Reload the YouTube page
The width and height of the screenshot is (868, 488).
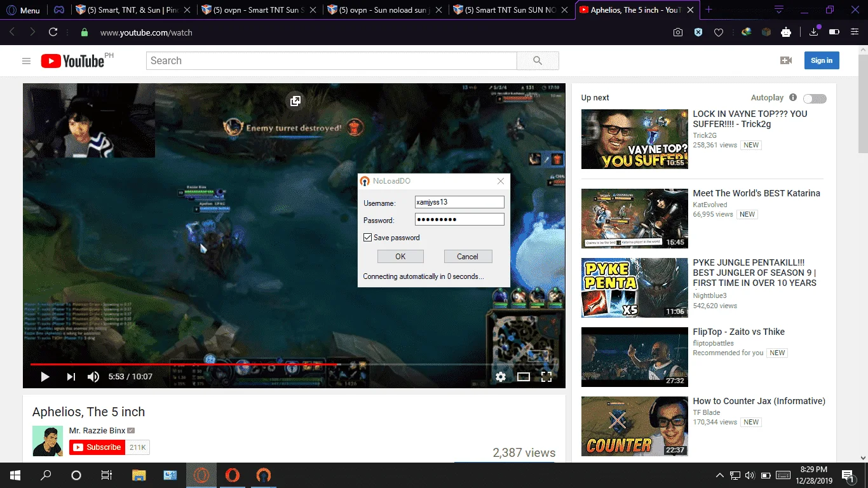coord(53,32)
